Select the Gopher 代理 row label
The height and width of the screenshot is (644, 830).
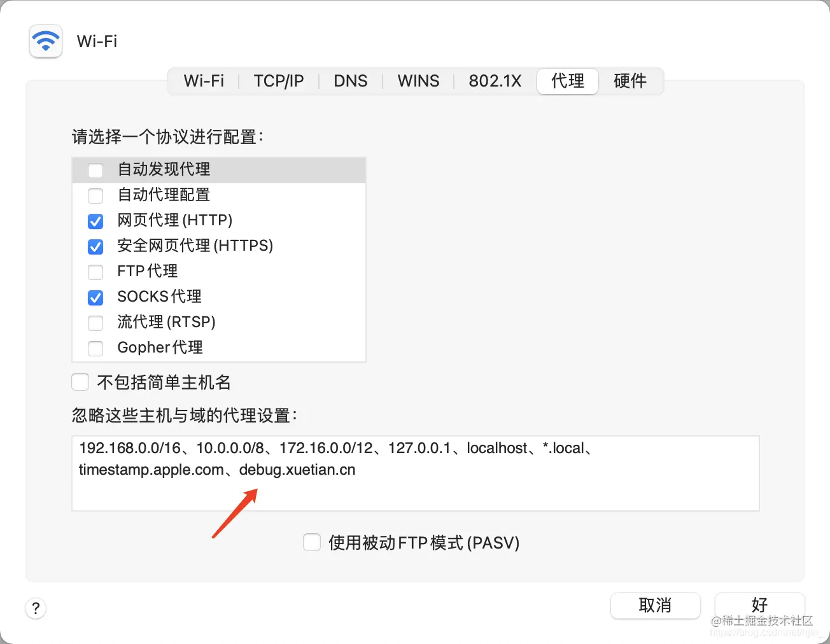tap(160, 347)
